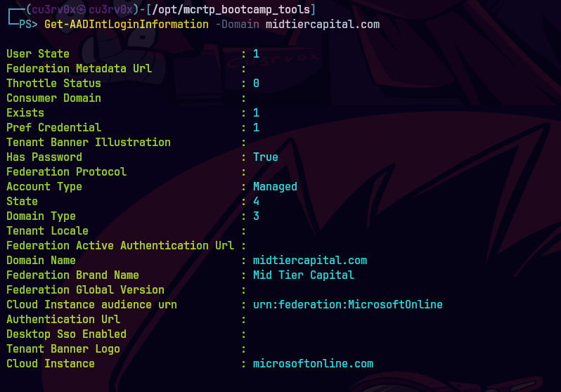Click the Tenant Banner Logo label
This screenshot has height=392, width=561.
(63, 348)
